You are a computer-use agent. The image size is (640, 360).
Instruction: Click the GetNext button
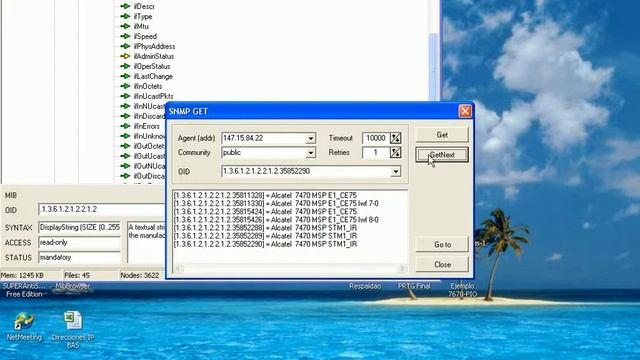pos(442,155)
